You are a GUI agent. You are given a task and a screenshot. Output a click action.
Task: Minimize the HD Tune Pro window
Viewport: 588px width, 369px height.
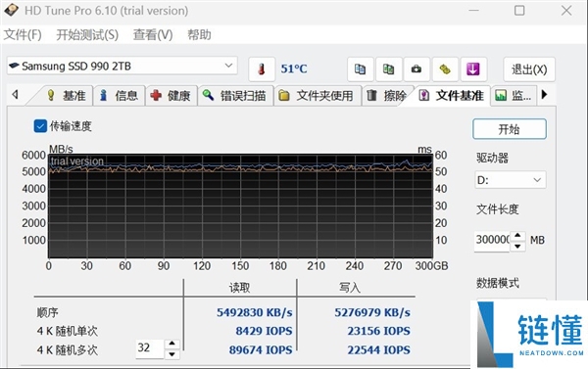(x=474, y=11)
